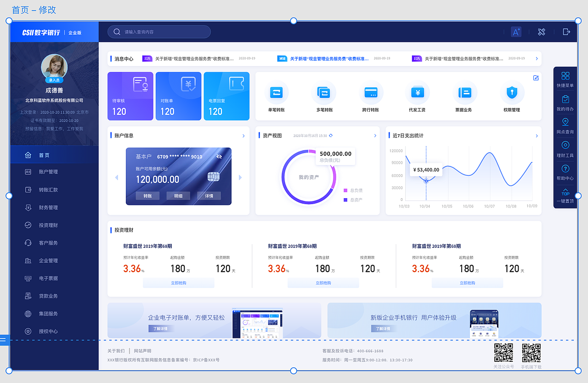The width and height of the screenshot is (588, 383).
Task: Expand 近7日支出统计 panel chevron
Action: 537,136
